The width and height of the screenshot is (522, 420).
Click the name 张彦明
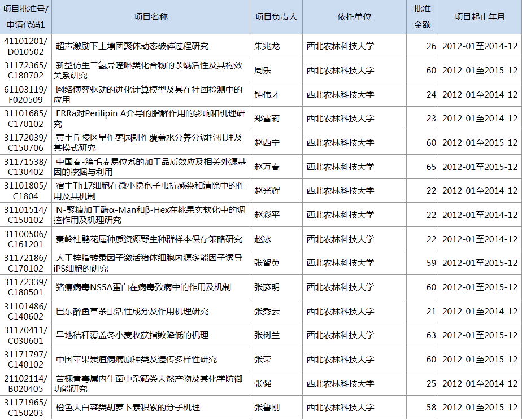267,287
